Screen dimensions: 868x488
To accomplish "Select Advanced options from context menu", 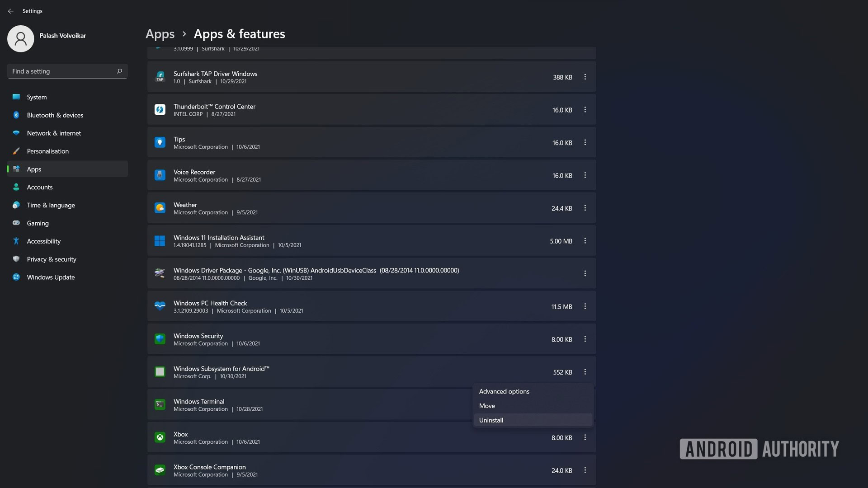I will click(x=503, y=391).
